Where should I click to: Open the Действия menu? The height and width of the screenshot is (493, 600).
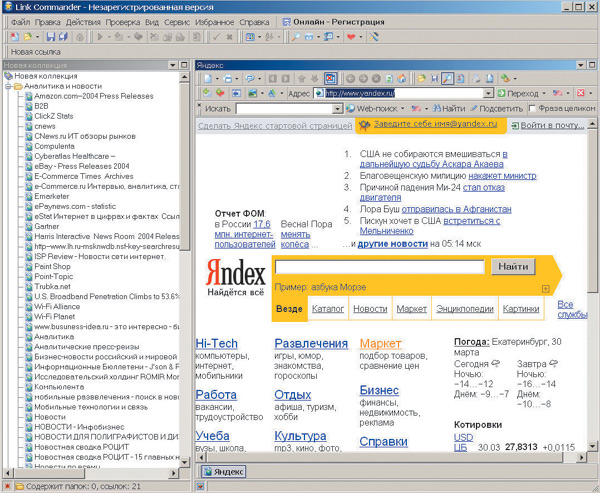83,22
